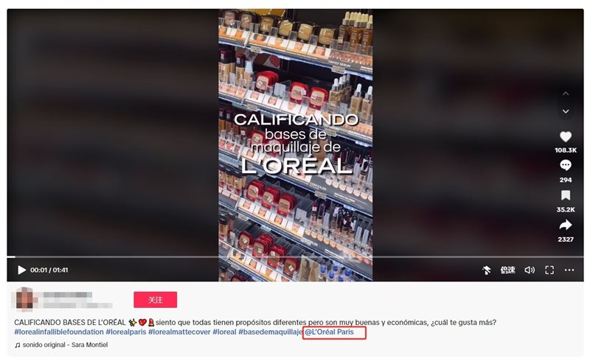Open the #lorealinfalliblefoundation hashtag
The image size is (590, 364).
click(x=59, y=332)
